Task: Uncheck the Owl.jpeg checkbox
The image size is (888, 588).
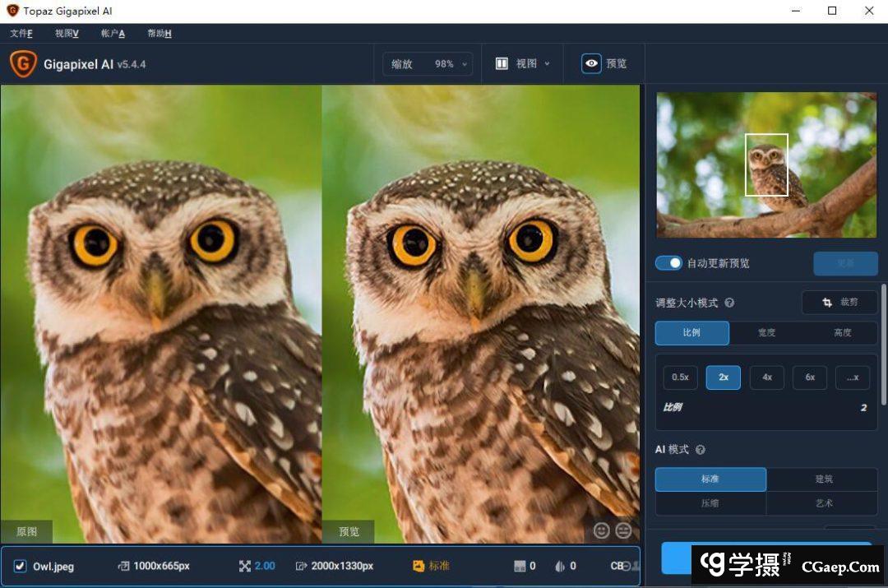Action: tap(21, 566)
